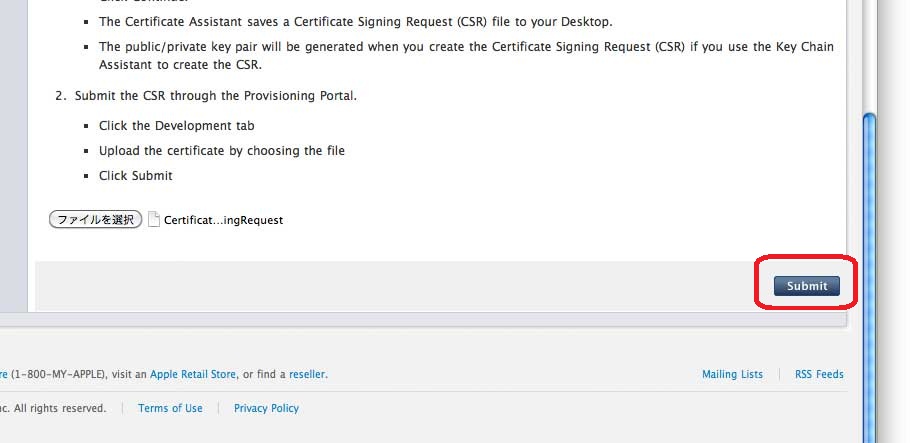910x443 pixels.
Task: Follow the reseller link
Action: (x=307, y=375)
